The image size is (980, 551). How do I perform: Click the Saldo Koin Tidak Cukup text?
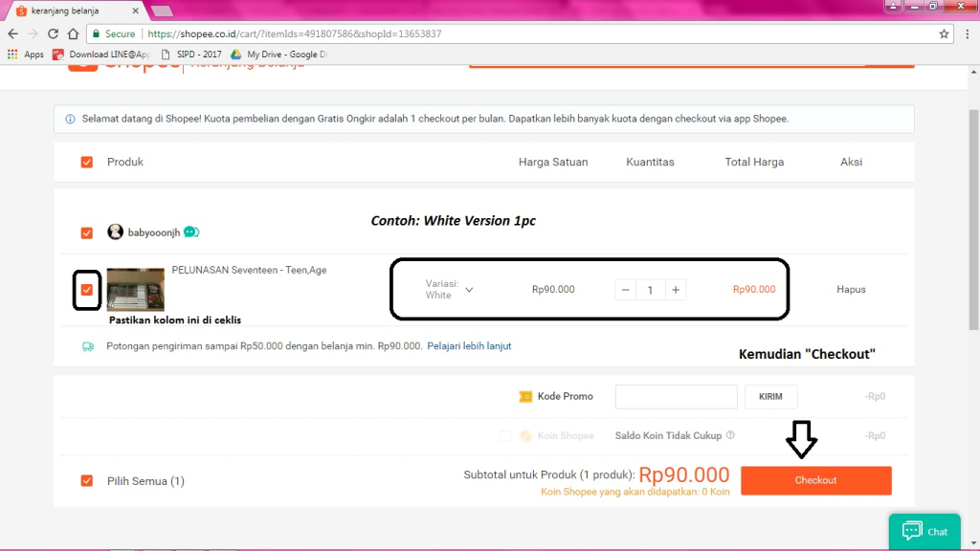(x=668, y=435)
